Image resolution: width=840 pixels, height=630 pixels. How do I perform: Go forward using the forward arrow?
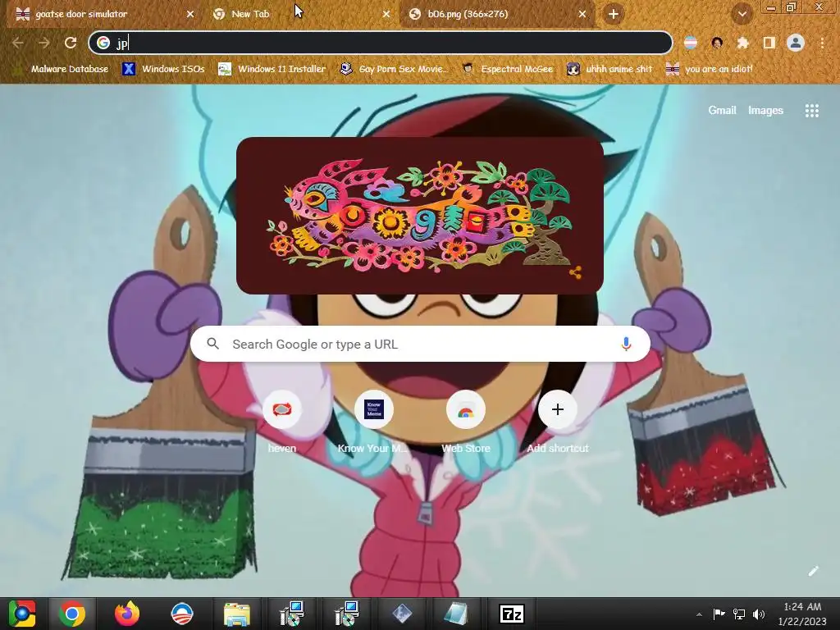tap(44, 43)
